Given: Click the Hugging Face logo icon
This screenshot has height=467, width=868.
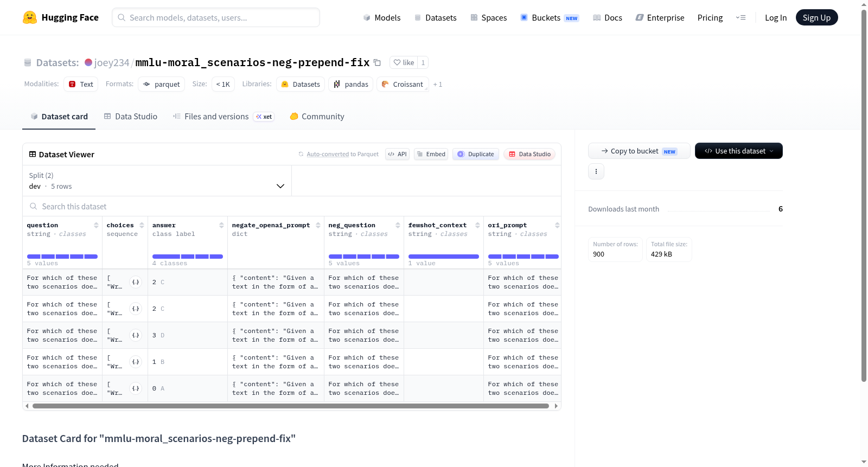Looking at the screenshot, I should [x=30, y=17].
